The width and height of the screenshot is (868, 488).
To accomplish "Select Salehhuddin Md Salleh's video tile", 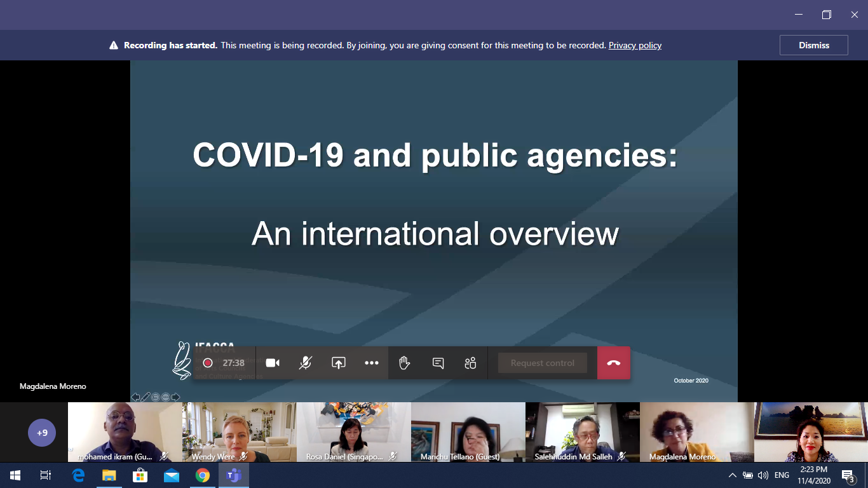I will 582,431.
